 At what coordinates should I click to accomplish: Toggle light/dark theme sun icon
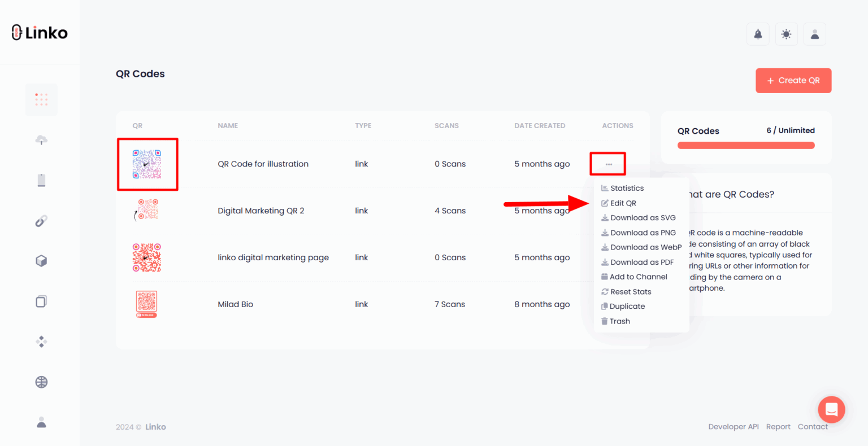click(x=786, y=34)
